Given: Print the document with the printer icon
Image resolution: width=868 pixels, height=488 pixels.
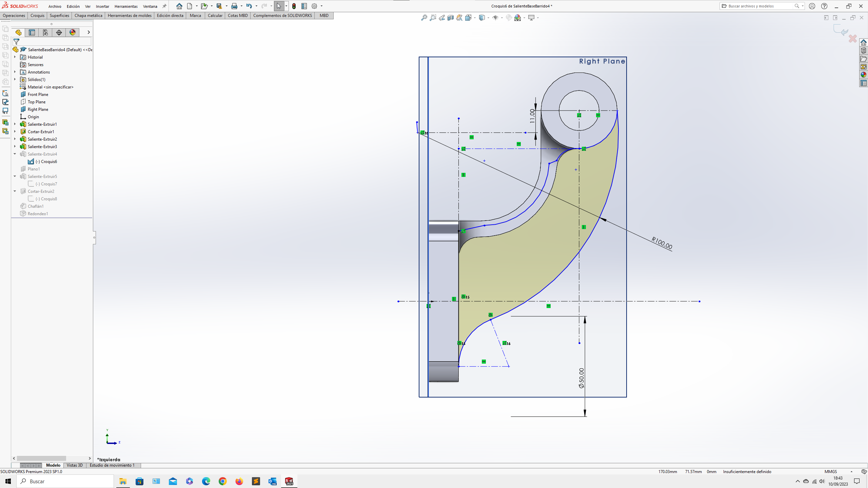Looking at the screenshot, I should [234, 6].
